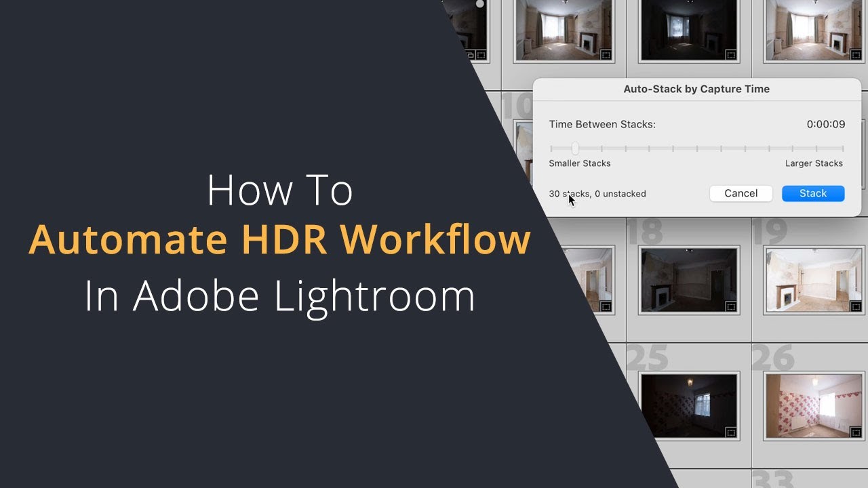Click the crop badge on cell 19 thumbnail
Screen dimensions: 868x488
[856, 306]
